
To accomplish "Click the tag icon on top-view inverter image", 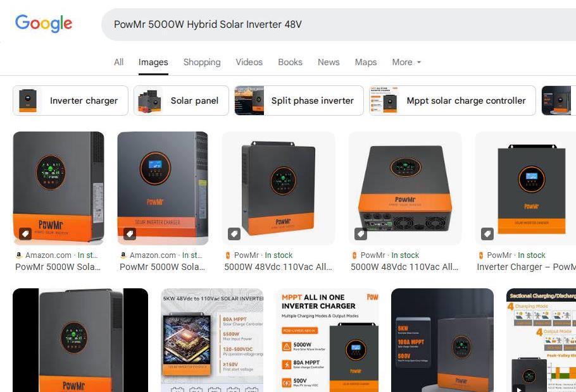I will click(361, 234).
